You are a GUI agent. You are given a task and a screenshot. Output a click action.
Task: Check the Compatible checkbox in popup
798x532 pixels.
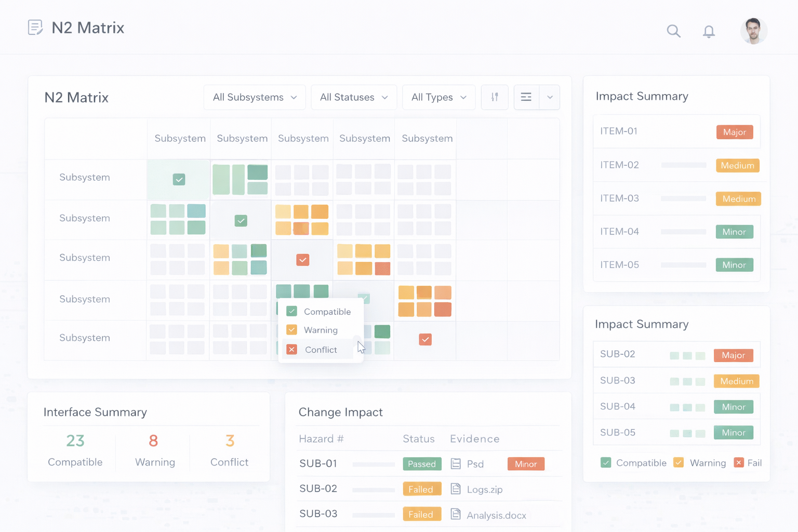pos(291,311)
